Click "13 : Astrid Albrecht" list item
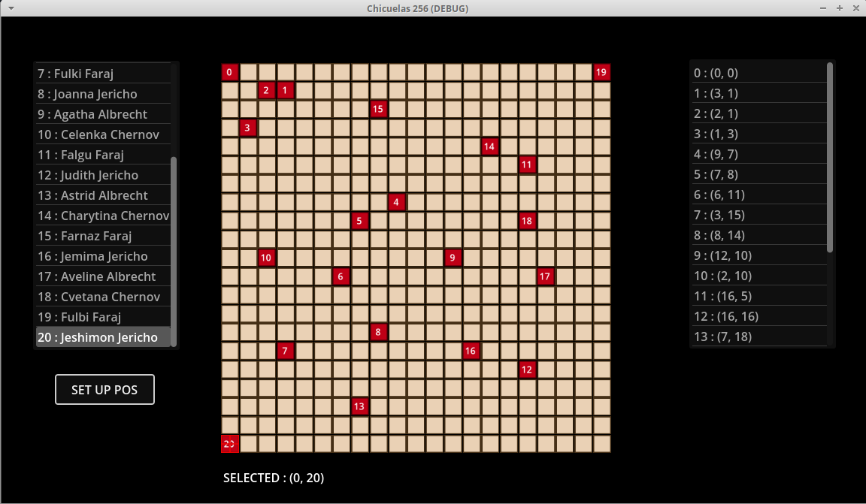Image resolution: width=866 pixels, height=504 pixels. click(103, 195)
